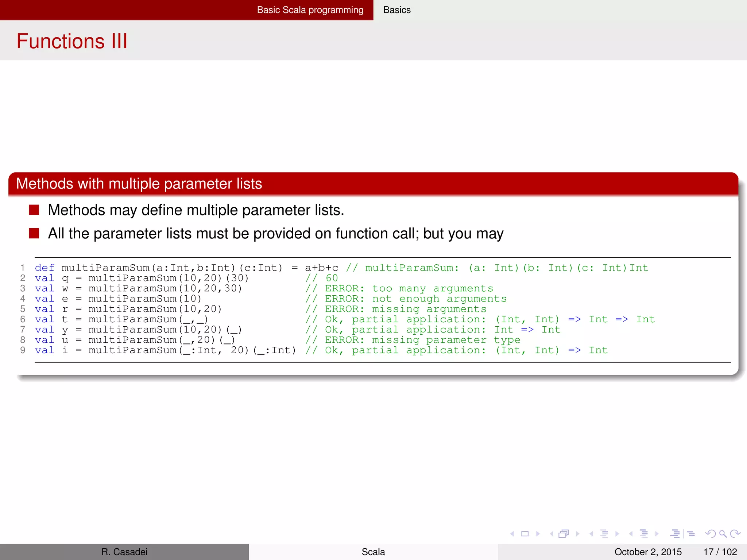Click the block header 'Methods with multiple parameter lists'

[139, 183]
